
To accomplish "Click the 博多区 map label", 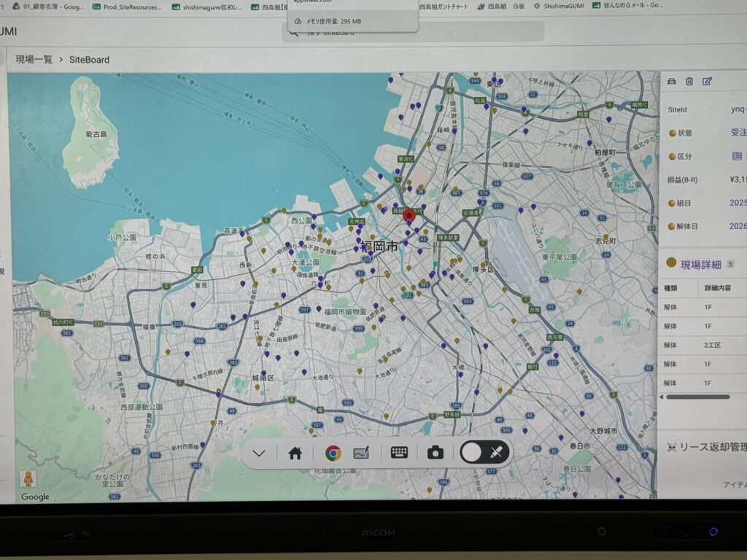I will click(x=483, y=270).
